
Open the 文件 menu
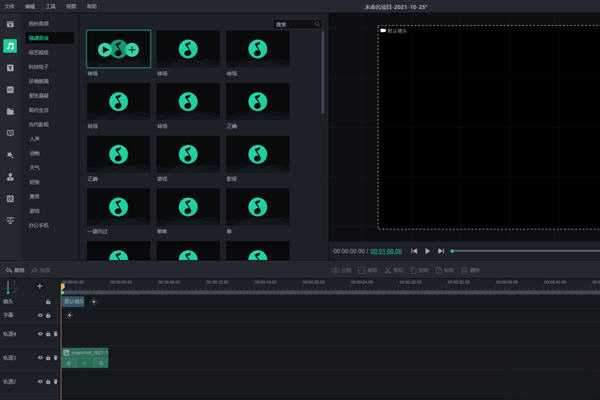tap(9, 5)
